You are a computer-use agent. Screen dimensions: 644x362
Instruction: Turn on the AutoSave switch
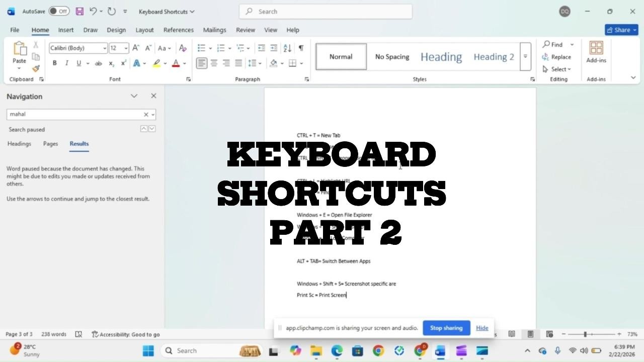pos(59,11)
